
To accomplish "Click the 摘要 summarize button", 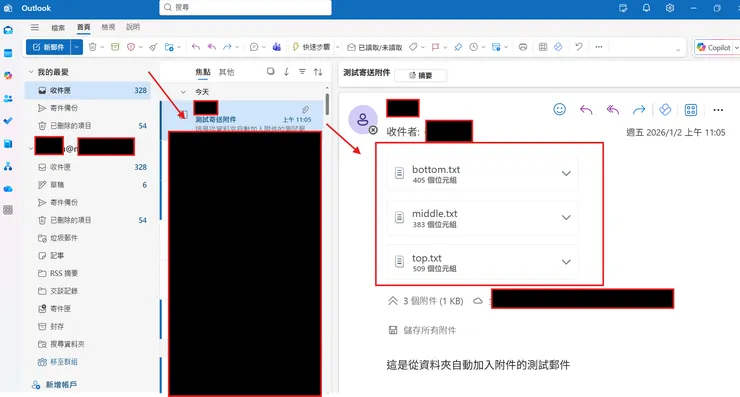I will (x=420, y=75).
